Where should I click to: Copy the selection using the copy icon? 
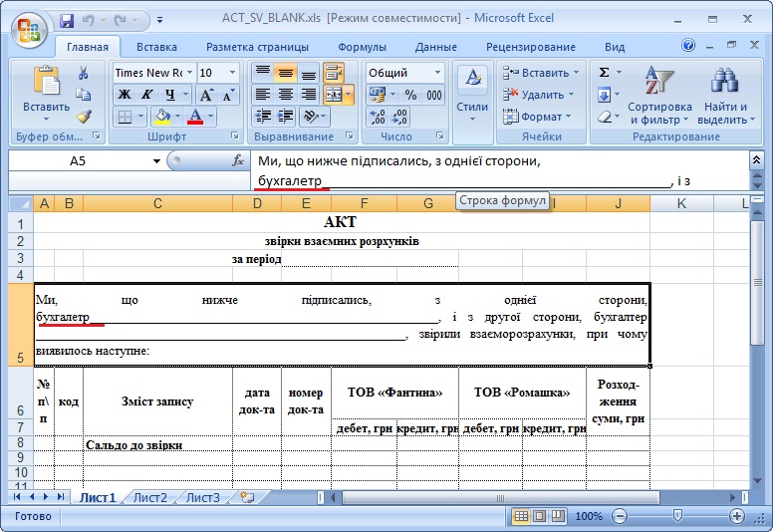pyautogui.click(x=84, y=95)
